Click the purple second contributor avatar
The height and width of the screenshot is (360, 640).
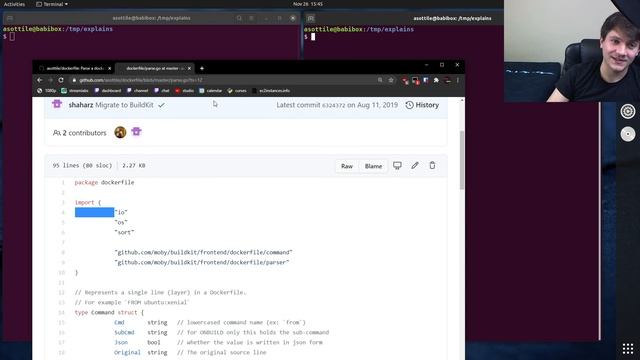[x=136, y=132]
